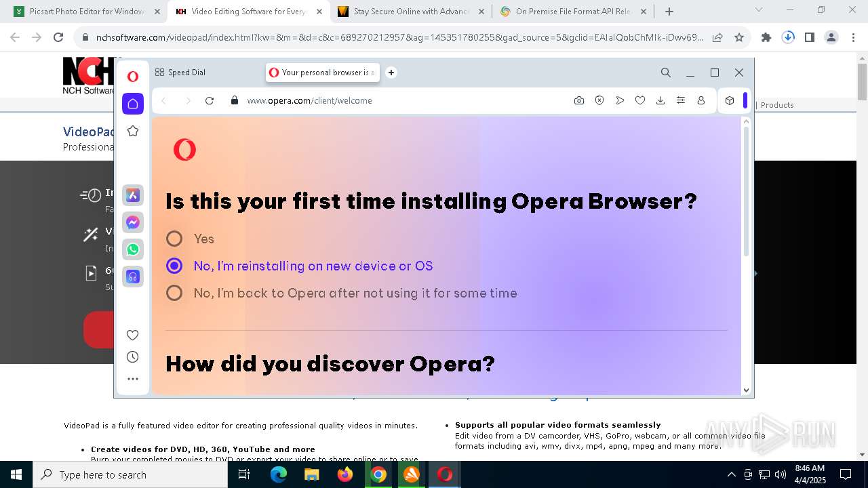Open Firefox from the taskbar
868x488 pixels.
pos(345,474)
